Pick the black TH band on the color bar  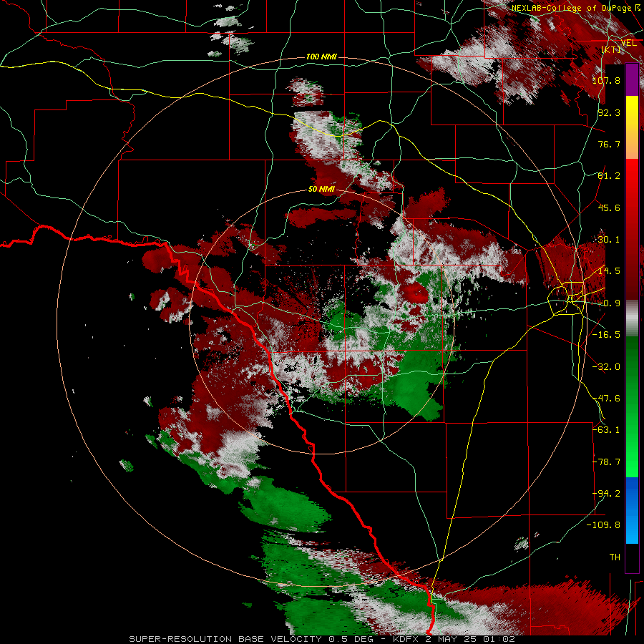coord(632,557)
